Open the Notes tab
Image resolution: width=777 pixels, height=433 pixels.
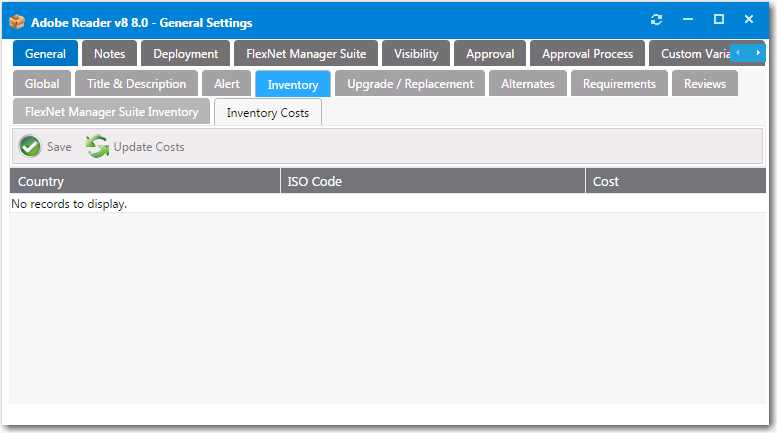109,54
